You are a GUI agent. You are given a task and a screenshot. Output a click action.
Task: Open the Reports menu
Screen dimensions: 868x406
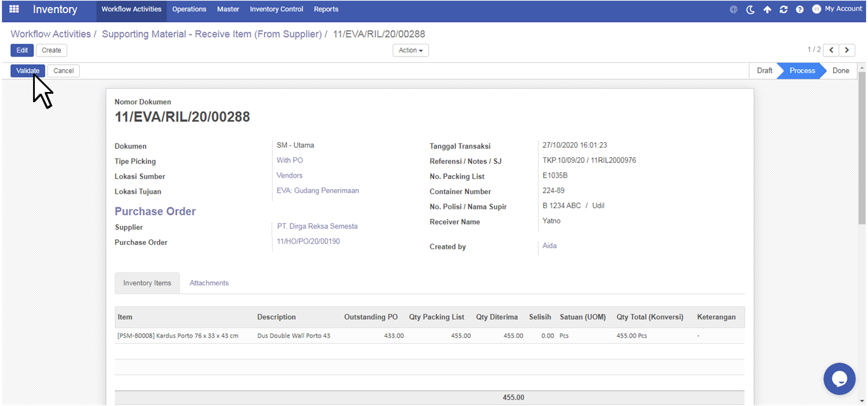[325, 10]
